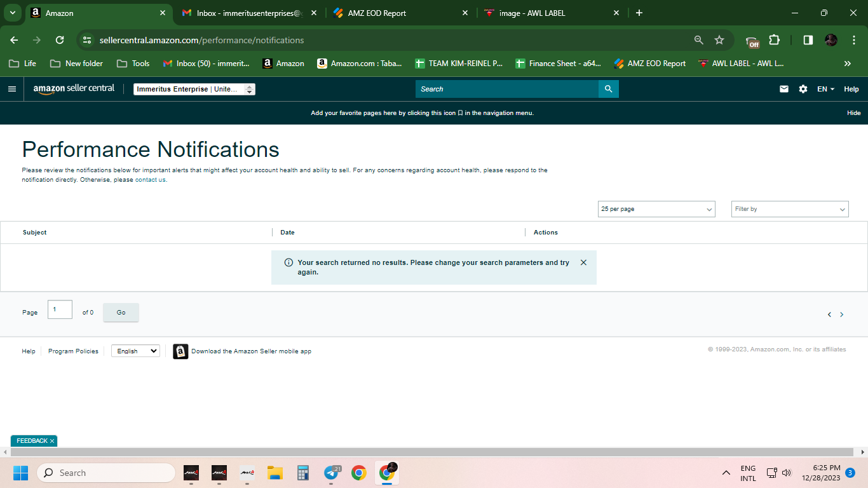
Task: Close the FEEDBACK tab
Action: (x=52, y=441)
